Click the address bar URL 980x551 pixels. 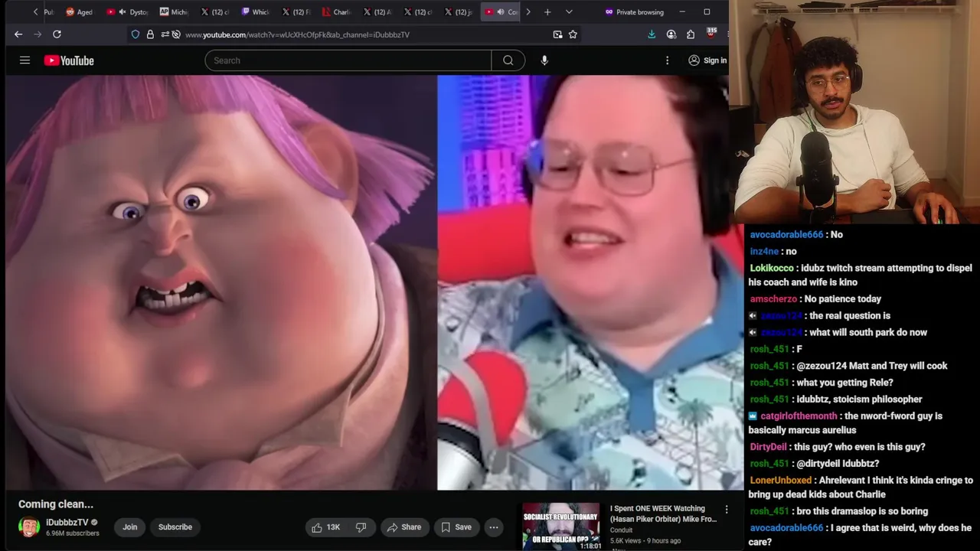pos(297,34)
